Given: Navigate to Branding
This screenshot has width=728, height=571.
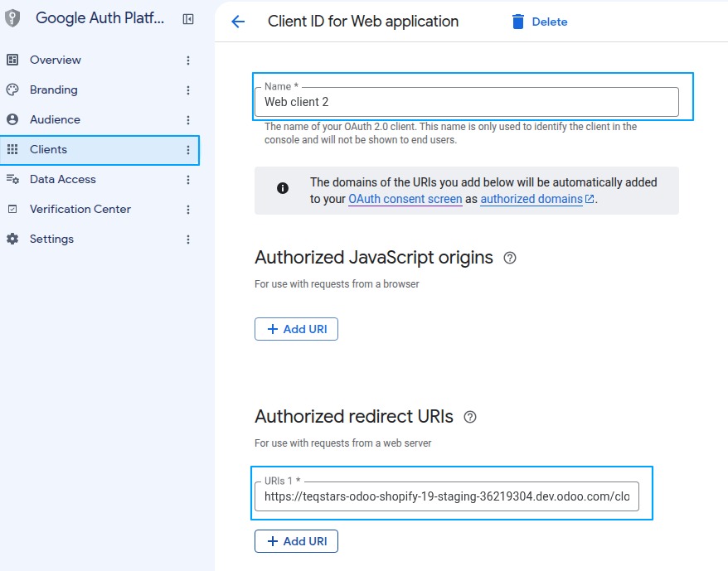Looking at the screenshot, I should 53,90.
